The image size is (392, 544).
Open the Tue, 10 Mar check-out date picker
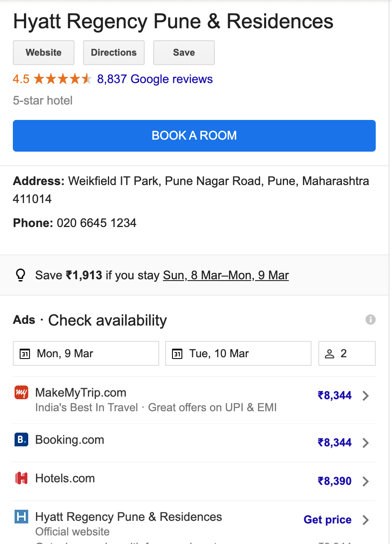238,353
